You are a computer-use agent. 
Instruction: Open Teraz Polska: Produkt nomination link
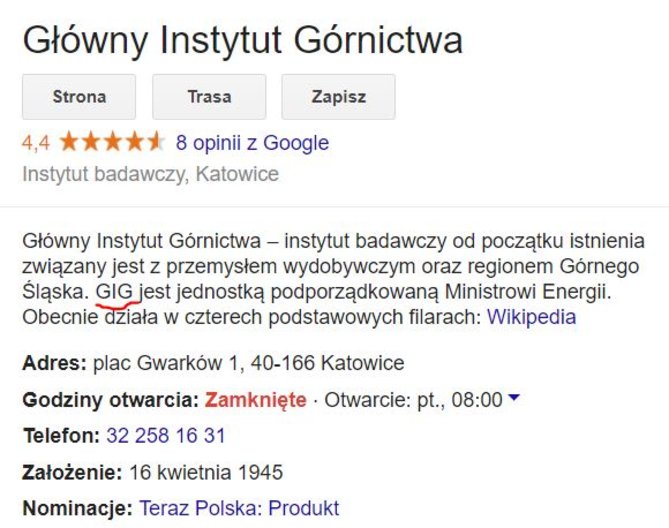pyautogui.click(x=239, y=508)
